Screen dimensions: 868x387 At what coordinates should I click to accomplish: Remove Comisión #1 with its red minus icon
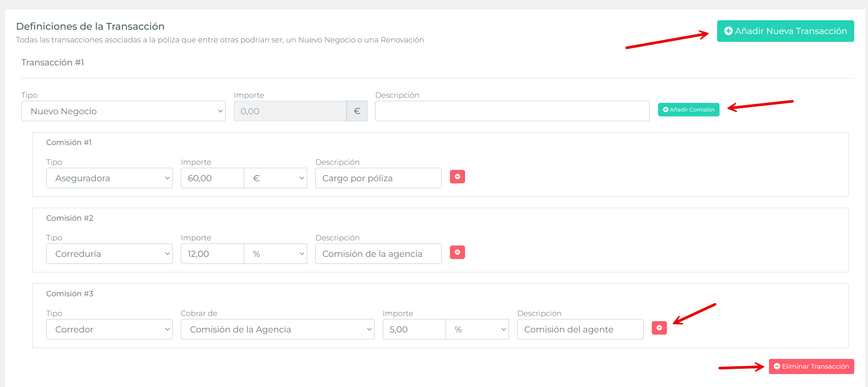click(x=457, y=177)
